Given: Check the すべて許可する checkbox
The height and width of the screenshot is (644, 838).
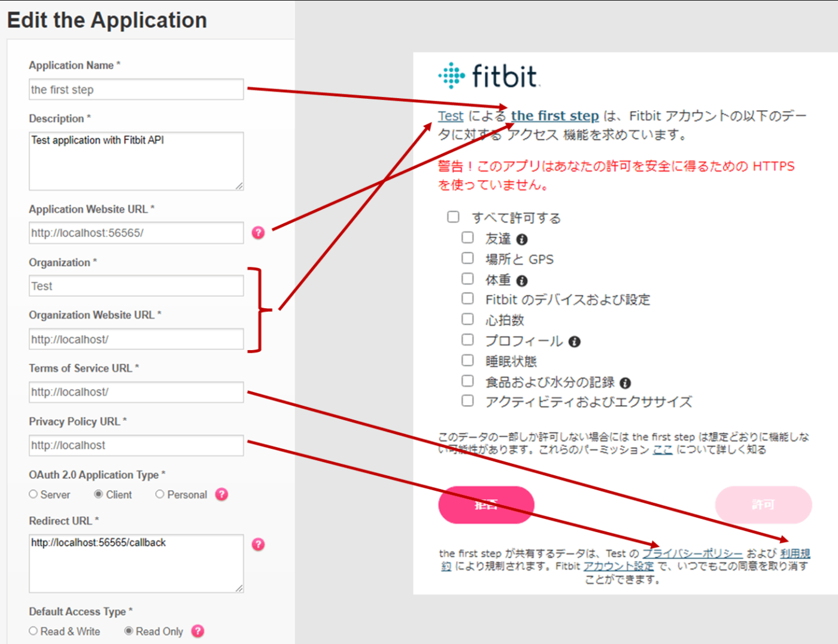Looking at the screenshot, I should click(453, 217).
